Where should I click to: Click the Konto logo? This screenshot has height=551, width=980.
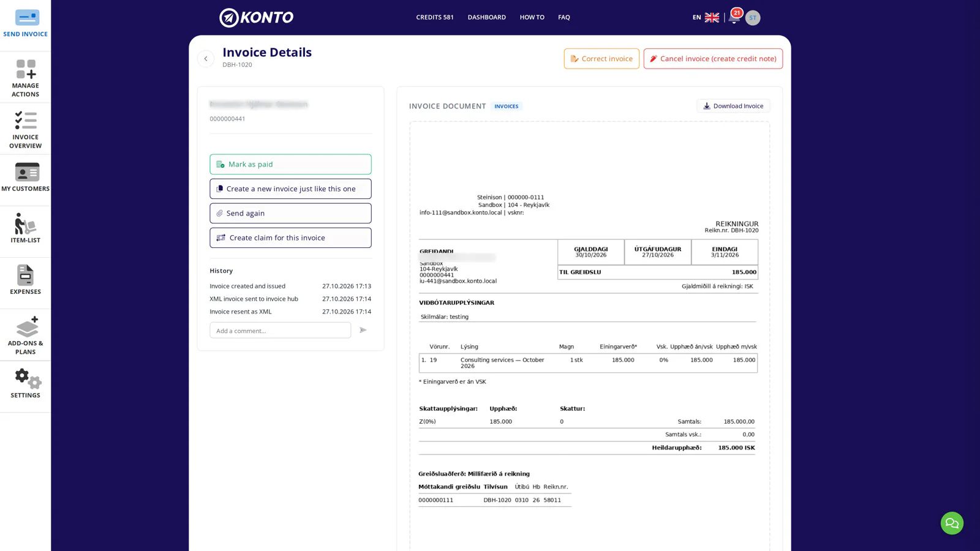click(x=256, y=18)
